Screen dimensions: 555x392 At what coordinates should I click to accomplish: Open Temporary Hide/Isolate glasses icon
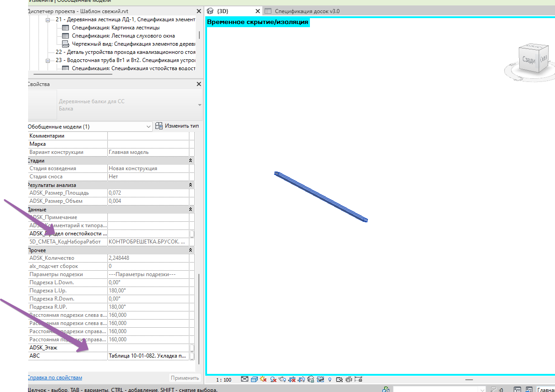point(321,379)
